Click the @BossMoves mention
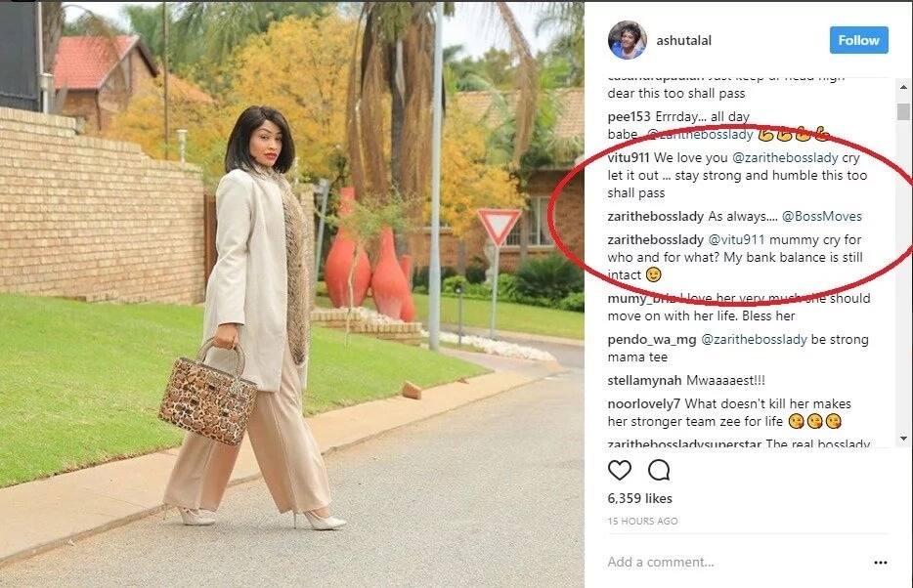913x588 pixels. point(821,217)
